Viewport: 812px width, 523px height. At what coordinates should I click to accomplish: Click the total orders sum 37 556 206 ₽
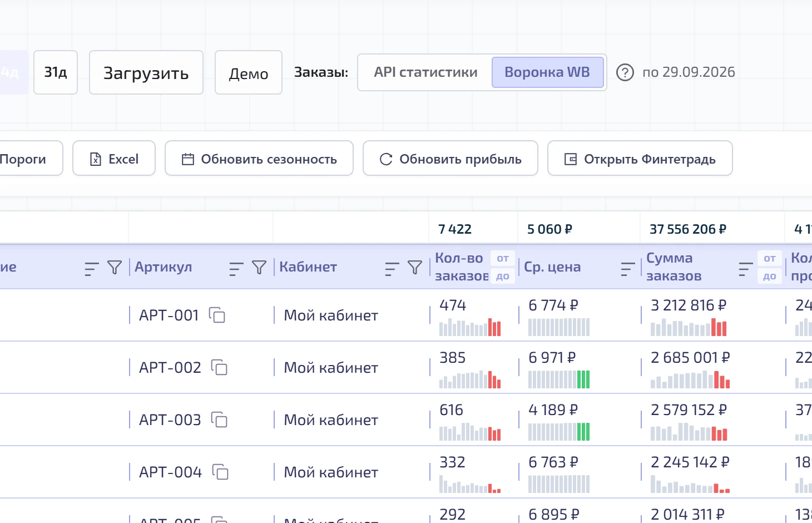pos(688,229)
